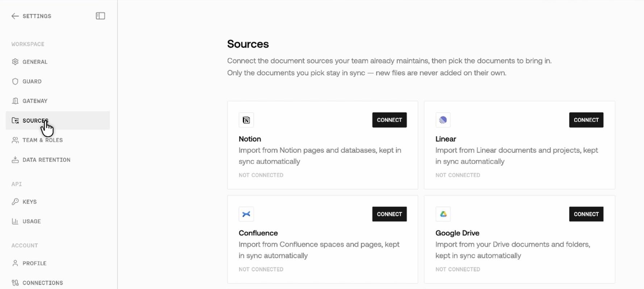The height and width of the screenshot is (289, 644).
Task: Open the Guard settings page
Action: [x=58, y=81]
